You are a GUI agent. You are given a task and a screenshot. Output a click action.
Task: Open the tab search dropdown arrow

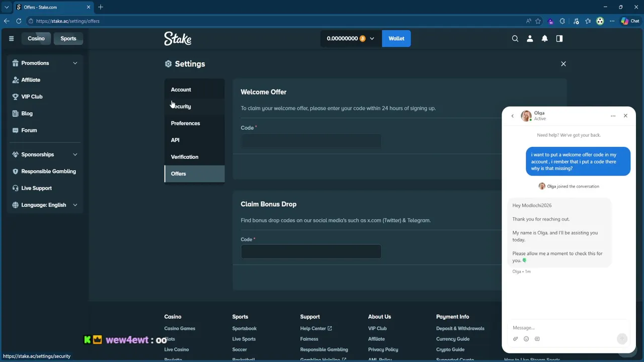click(x=7, y=7)
